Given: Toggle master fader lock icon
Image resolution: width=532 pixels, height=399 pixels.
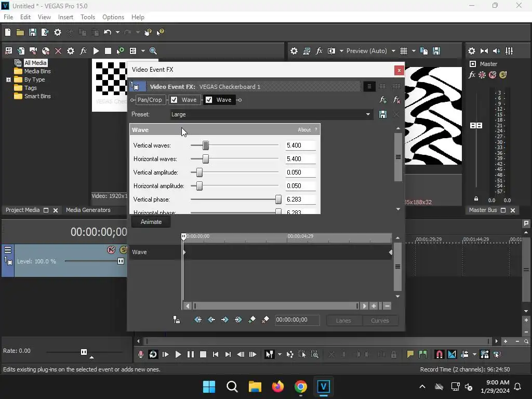Looking at the screenshot, I should tap(476, 199).
